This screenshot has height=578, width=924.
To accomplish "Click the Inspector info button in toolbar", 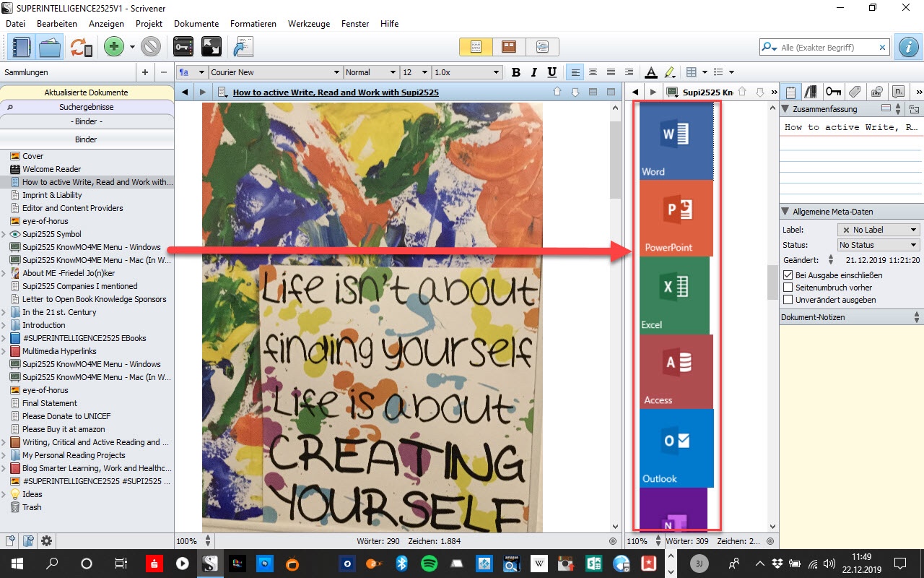I will 907,47.
